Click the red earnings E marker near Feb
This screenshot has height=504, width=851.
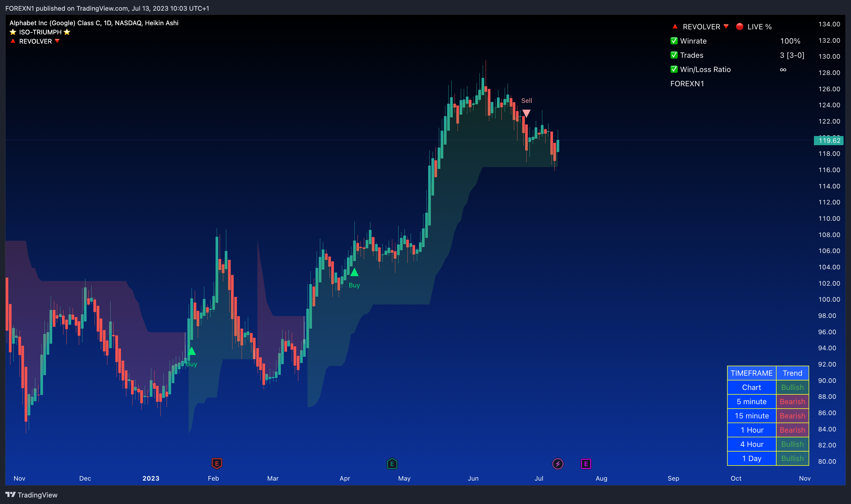(216, 464)
